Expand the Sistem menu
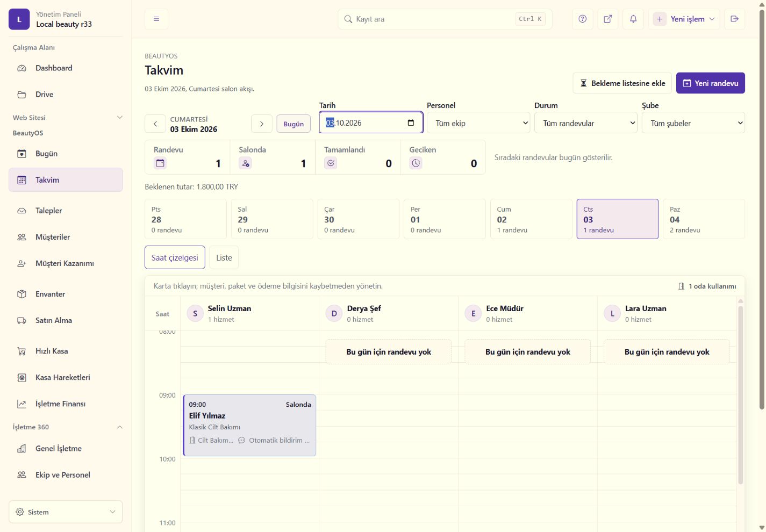 tap(66, 512)
